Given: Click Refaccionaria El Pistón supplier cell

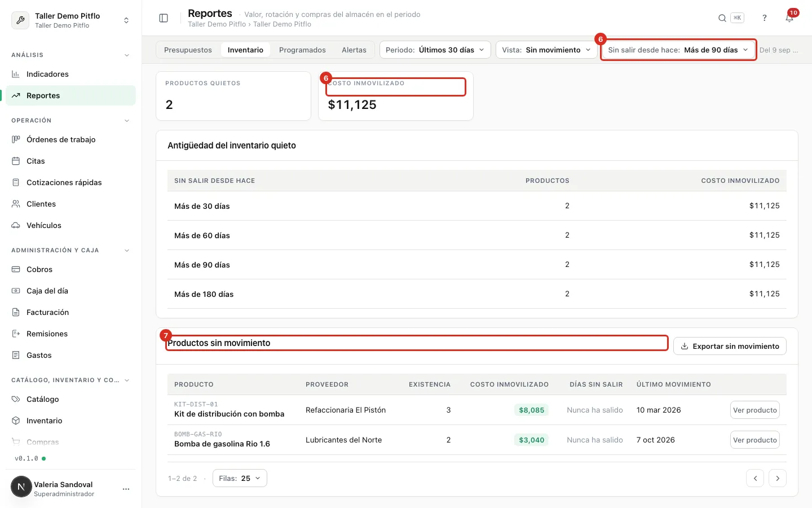Looking at the screenshot, I should tap(346, 410).
